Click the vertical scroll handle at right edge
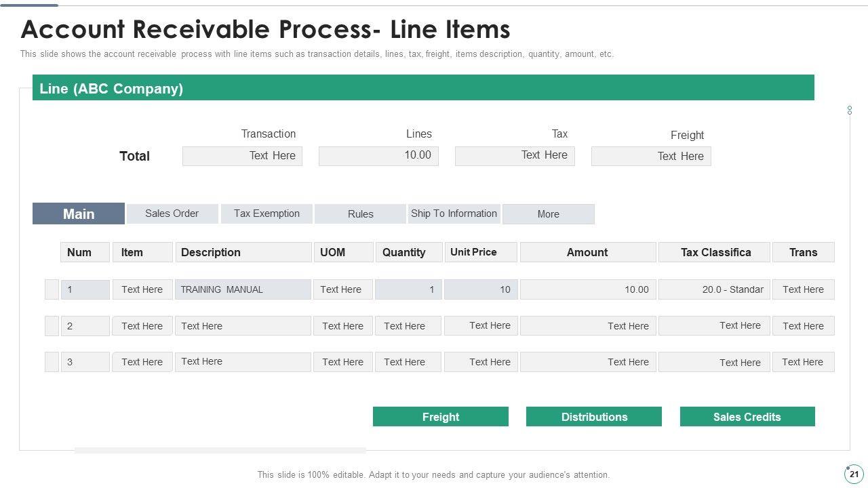This screenshot has width=868, height=488. [850, 110]
